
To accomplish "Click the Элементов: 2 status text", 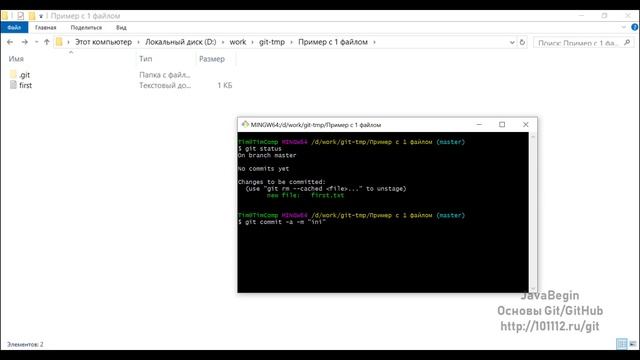I will pos(25,344).
